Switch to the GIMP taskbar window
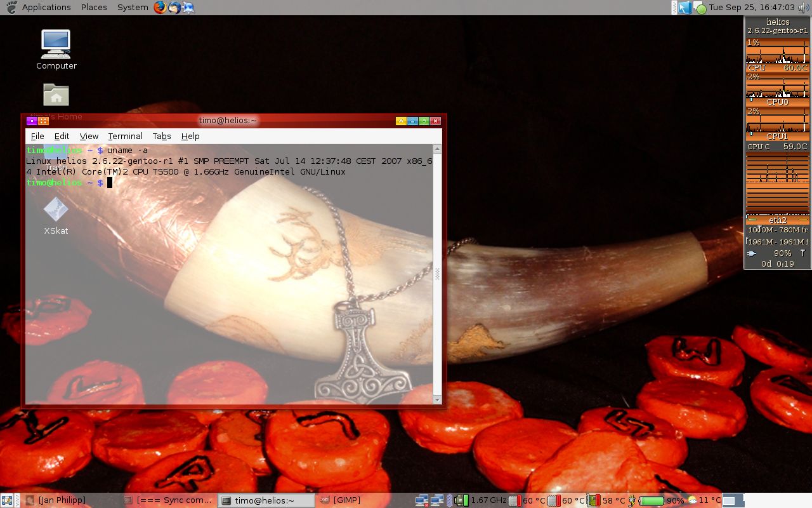This screenshot has height=508, width=812. tap(363, 500)
